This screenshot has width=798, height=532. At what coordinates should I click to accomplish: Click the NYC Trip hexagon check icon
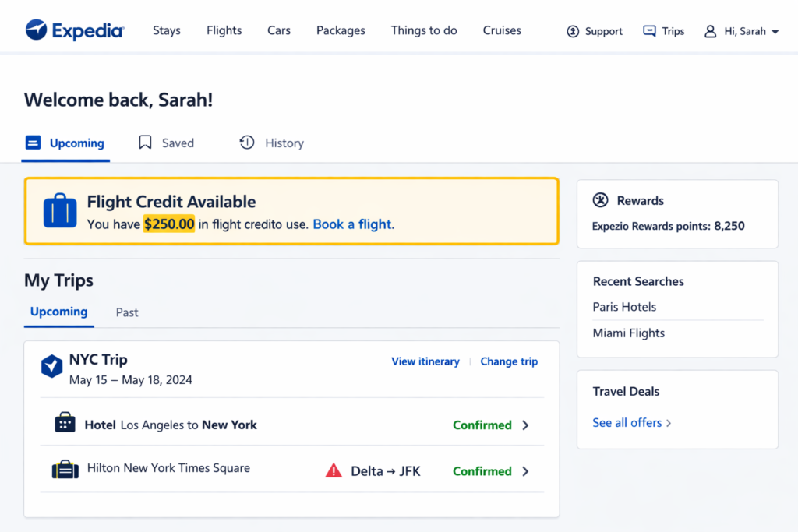51,366
